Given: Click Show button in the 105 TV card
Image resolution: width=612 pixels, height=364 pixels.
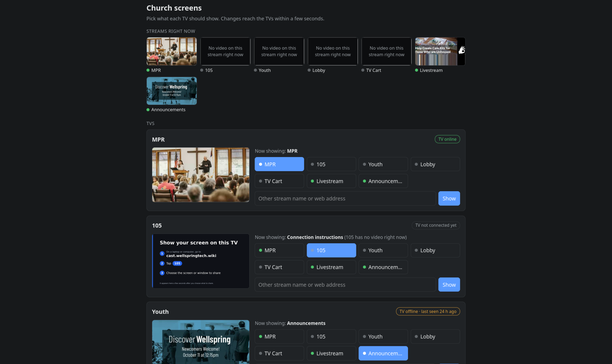Looking at the screenshot, I should pyautogui.click(x=449, y=285).
